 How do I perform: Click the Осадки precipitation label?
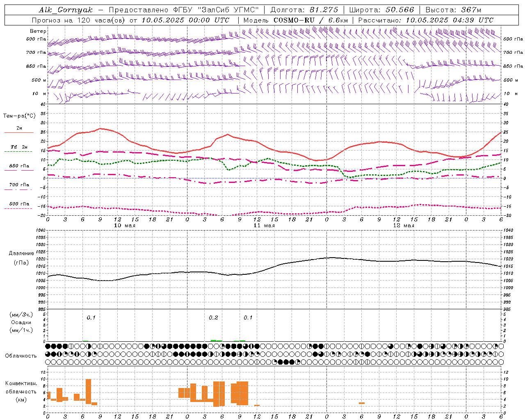coord(21,322)
